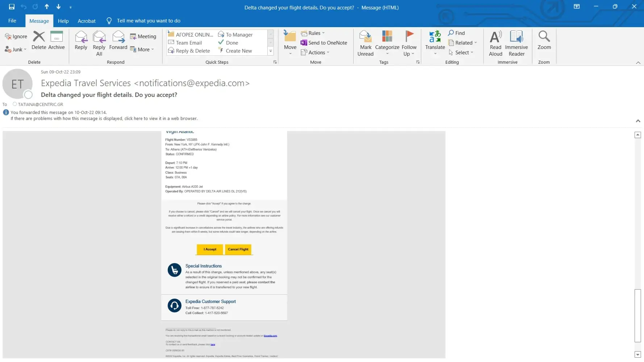The height and width of the screenshot is (362, 644).
Task: Archive the message using the Archive icon
Action: pyautogui.click(x=56, y=40)
